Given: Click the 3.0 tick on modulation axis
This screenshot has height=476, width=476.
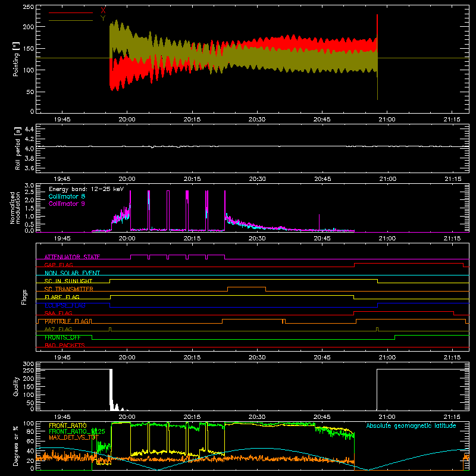Looking at the screenshot, I should click(x=29, y=186).
